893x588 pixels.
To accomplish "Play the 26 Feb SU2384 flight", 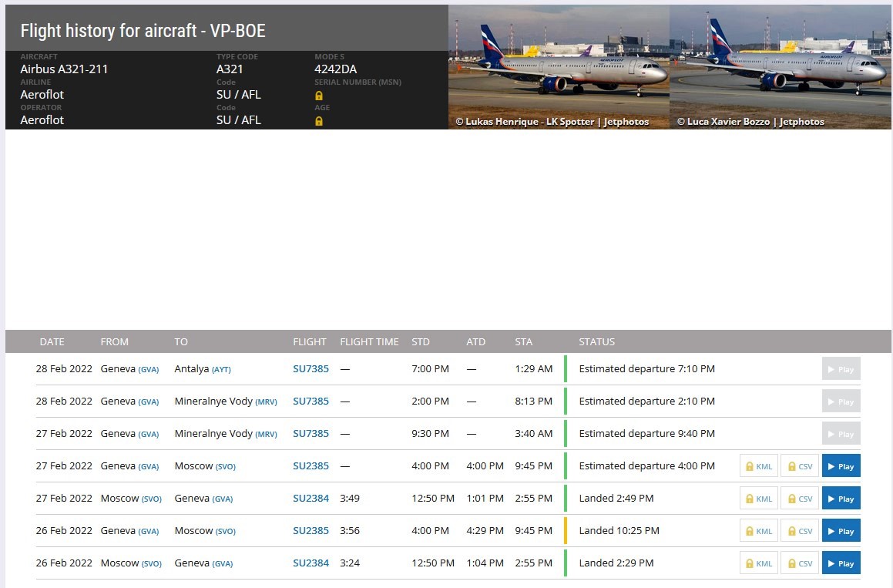I will tap(841, 563).
